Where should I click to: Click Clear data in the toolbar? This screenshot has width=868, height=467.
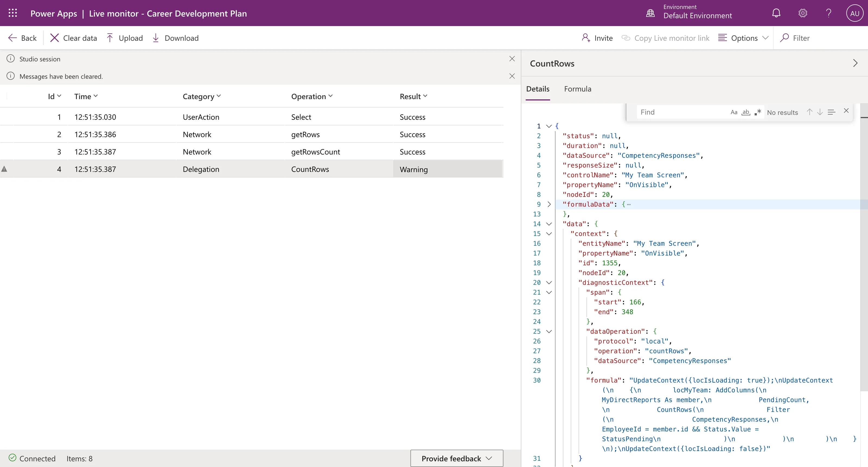click(74, 38)
